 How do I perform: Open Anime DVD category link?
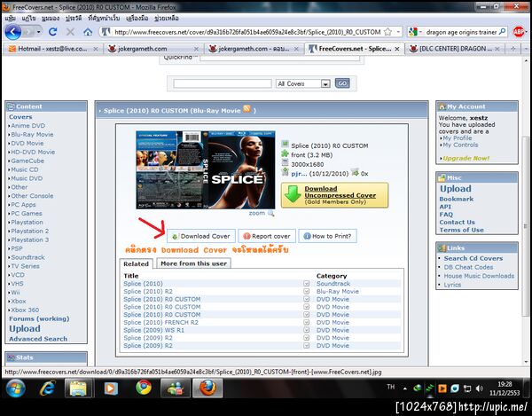click(x=27, y=126)
